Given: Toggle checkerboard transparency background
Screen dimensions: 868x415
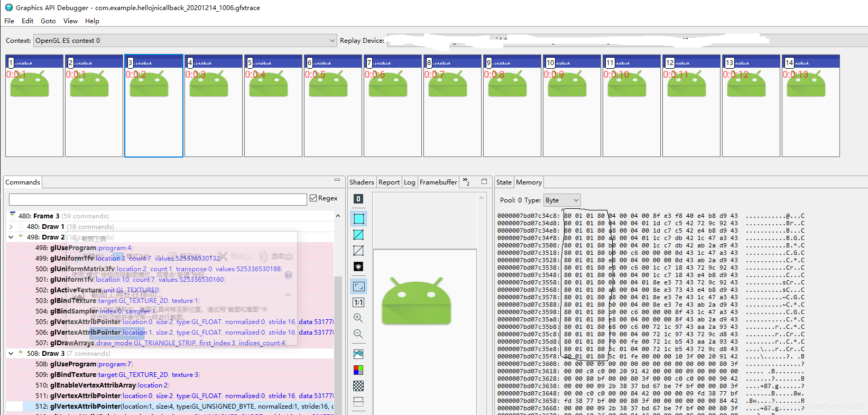Looking at the screenshot, I should 358,386.
